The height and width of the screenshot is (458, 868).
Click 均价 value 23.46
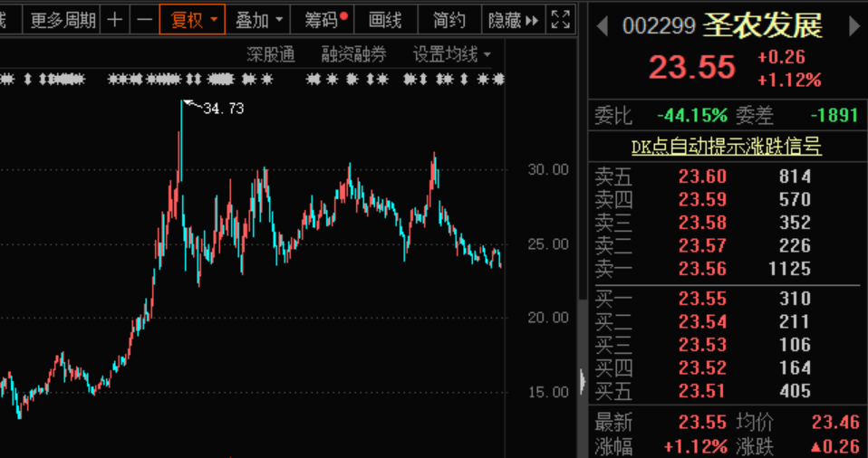[836, 423]
